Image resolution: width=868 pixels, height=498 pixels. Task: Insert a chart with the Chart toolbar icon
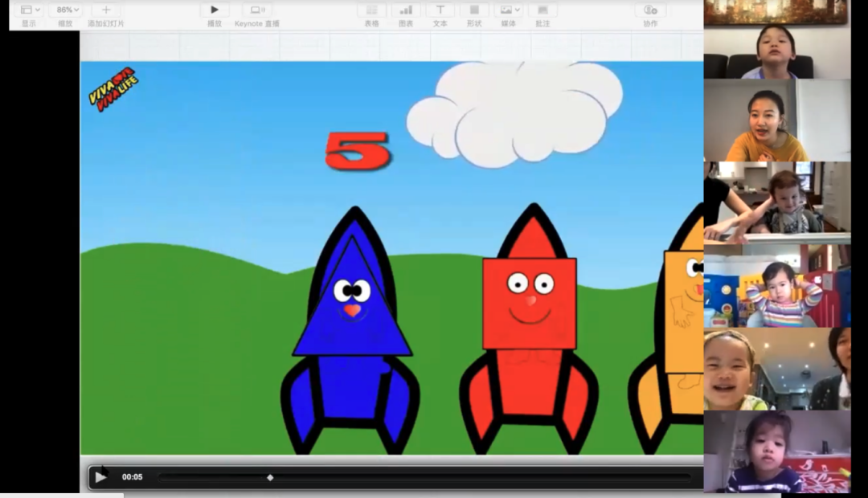pos(406,10)
